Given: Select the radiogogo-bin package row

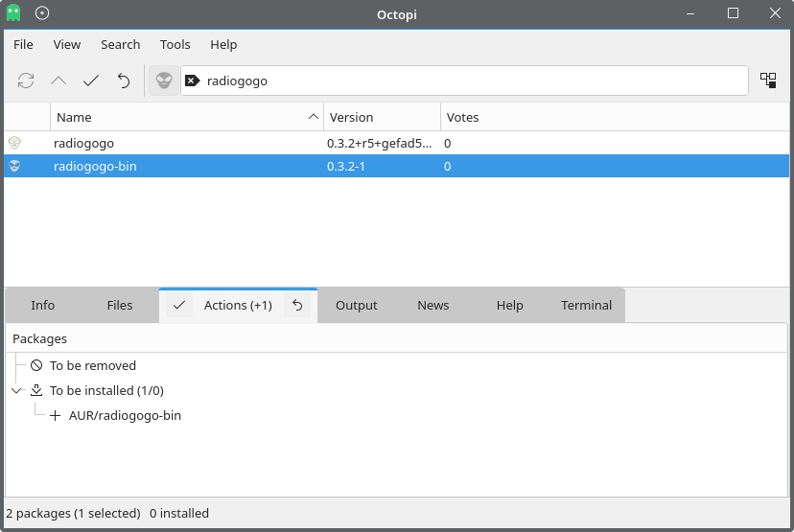Looking at the screenshot, I should (396, 166).
